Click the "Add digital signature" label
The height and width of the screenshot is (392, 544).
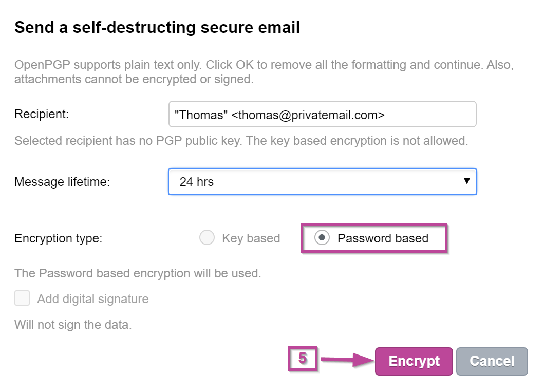click(93, 299)
